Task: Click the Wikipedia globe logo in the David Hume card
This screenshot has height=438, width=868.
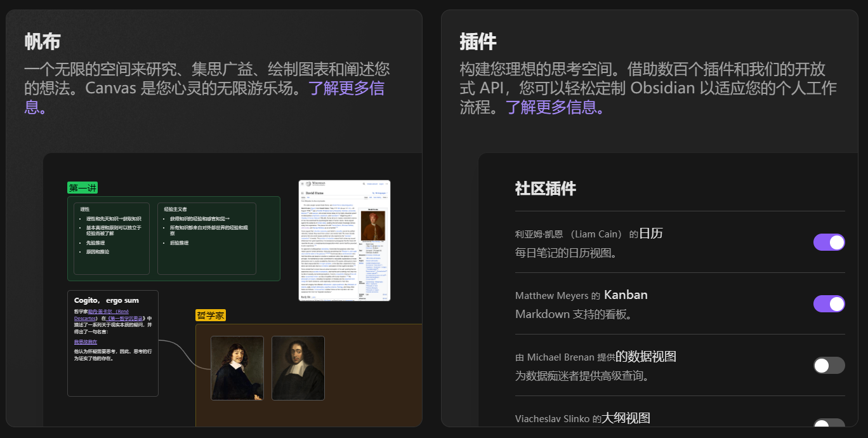Action: pos(308,184)
